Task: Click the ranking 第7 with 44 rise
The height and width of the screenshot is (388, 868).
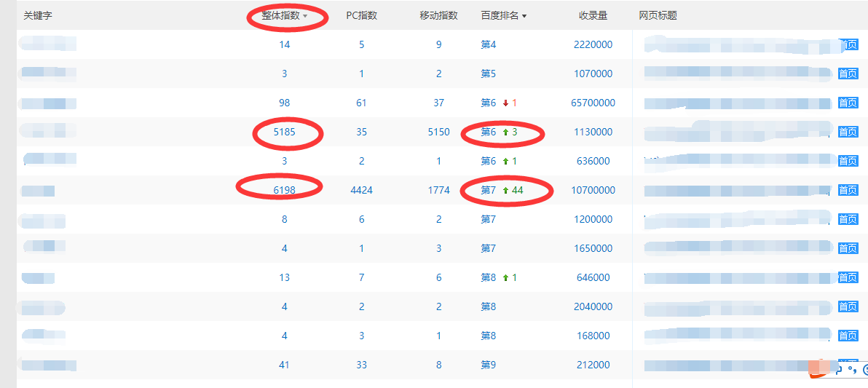Action: click(488, 191)
